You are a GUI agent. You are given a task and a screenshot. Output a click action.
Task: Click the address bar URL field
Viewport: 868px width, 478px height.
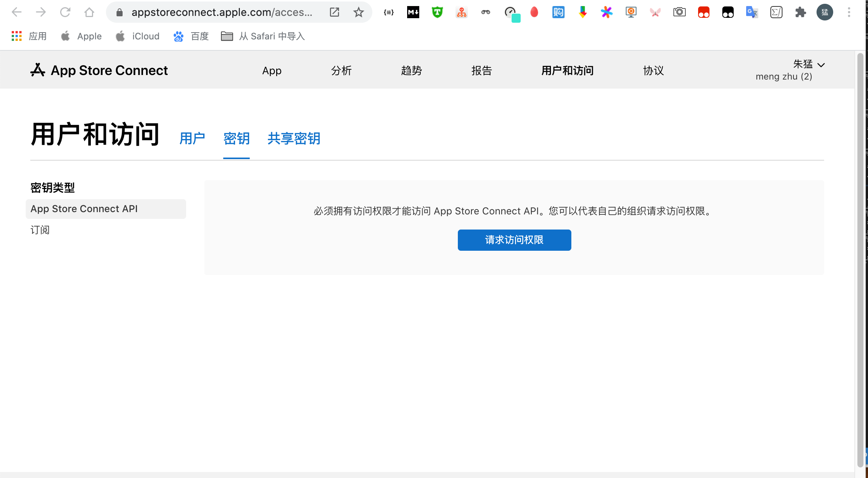click(x=222, y=12)
